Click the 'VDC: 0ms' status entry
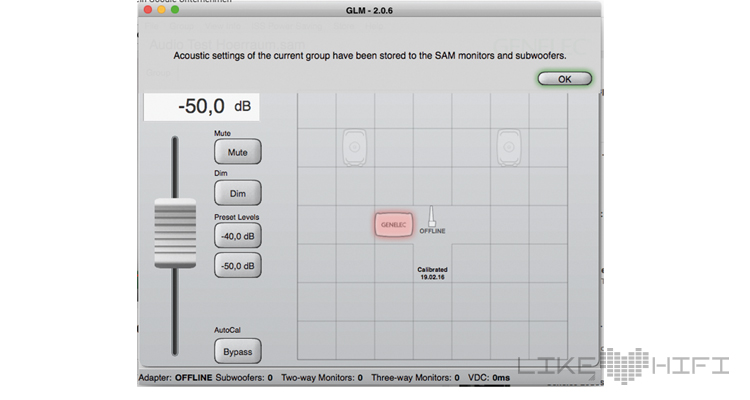Image resolution: width=750 pixels, height=400 pixels. pos(489,378)
